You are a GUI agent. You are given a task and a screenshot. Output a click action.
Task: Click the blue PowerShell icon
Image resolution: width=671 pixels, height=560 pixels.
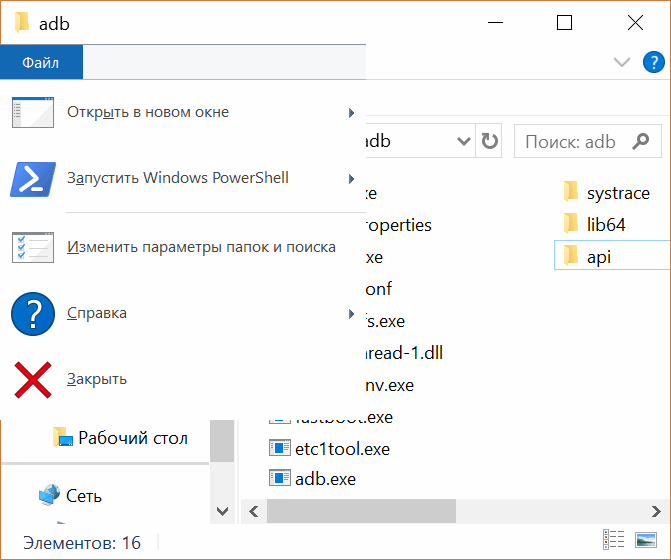(33, 179)
